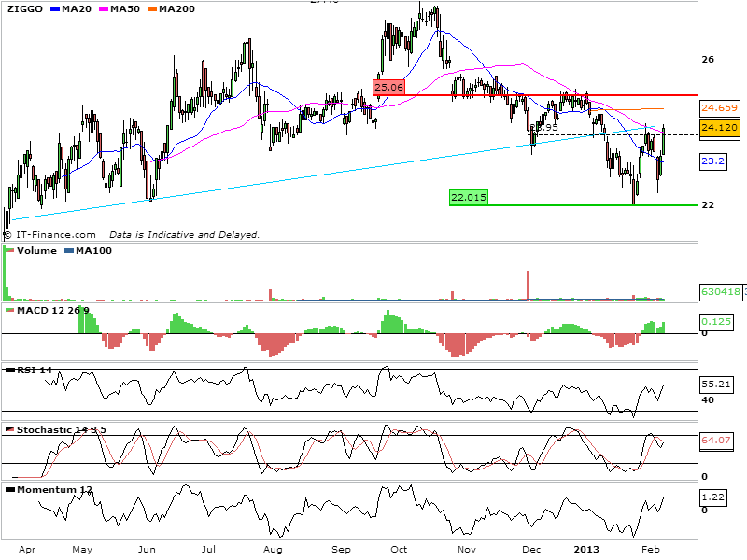Image resolution: width=747 pixels, height=560 pixels.
Task: Click the Apr time axis label
Action: pos(27,550)
